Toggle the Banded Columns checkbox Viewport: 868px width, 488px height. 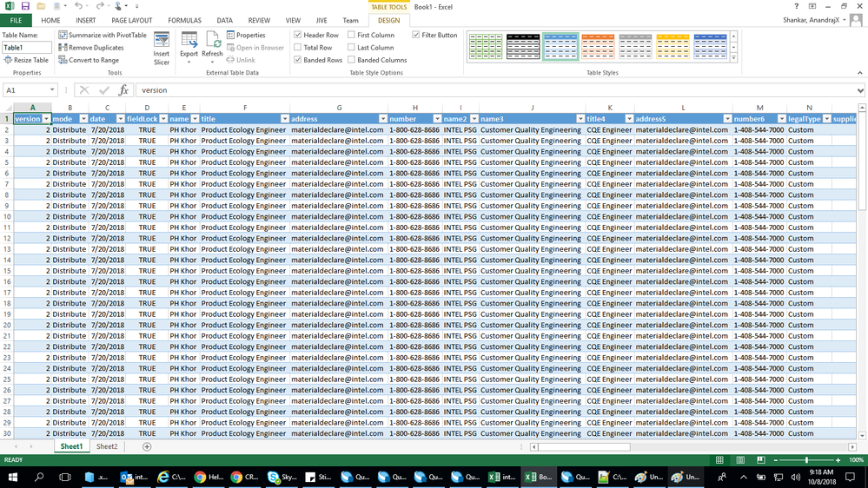[352, 60]
